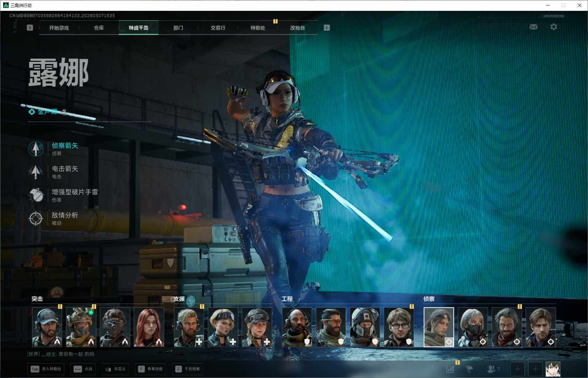The height and width of the screenshot is (378, 588).
Task: Click the E key hint after 改枪台
Action: [327, 28]
